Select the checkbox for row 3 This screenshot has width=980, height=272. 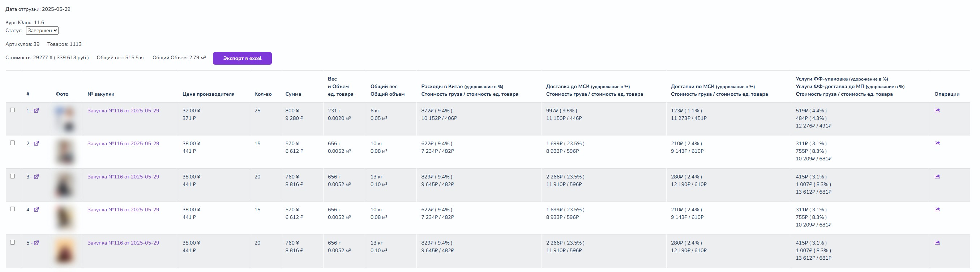coord(13,176)
